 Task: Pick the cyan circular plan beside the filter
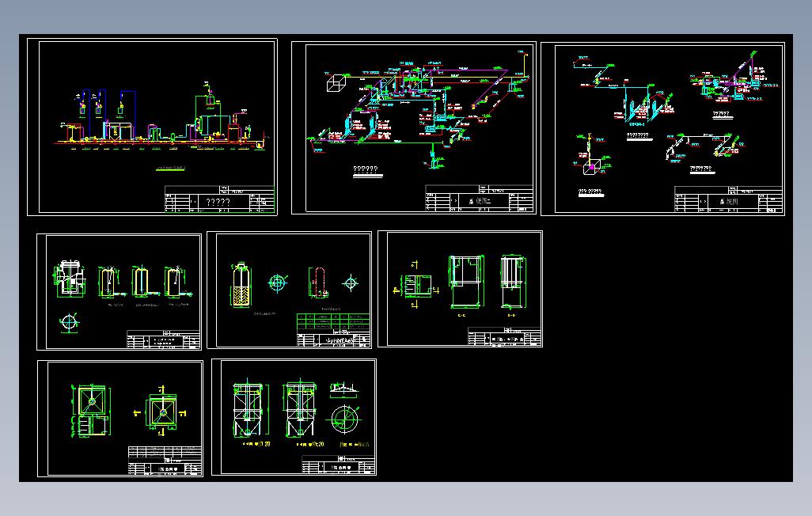tap(278, 283)
